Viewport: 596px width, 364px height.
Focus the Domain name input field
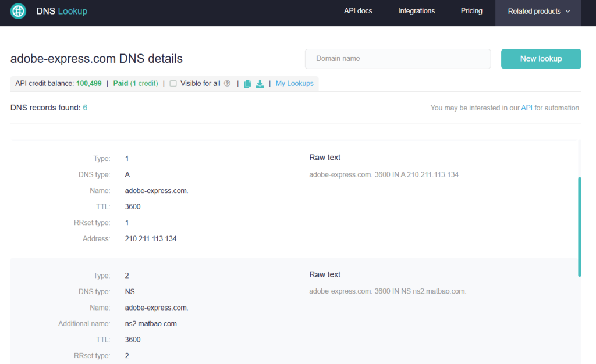pos(398,59)
